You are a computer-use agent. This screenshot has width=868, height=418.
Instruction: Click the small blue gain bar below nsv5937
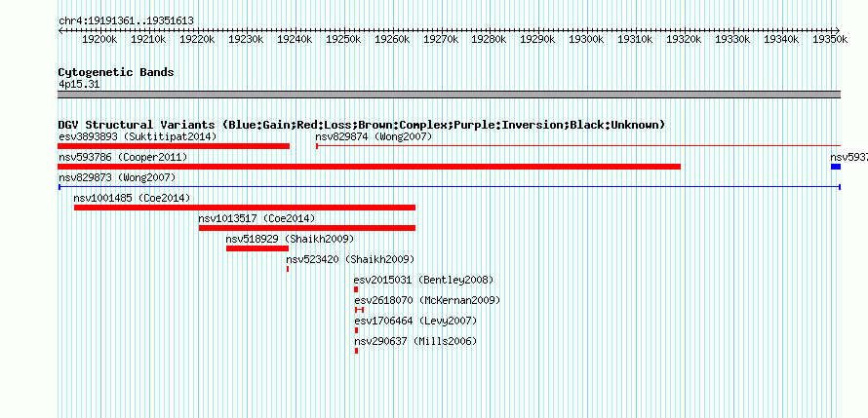pos(836,167)
